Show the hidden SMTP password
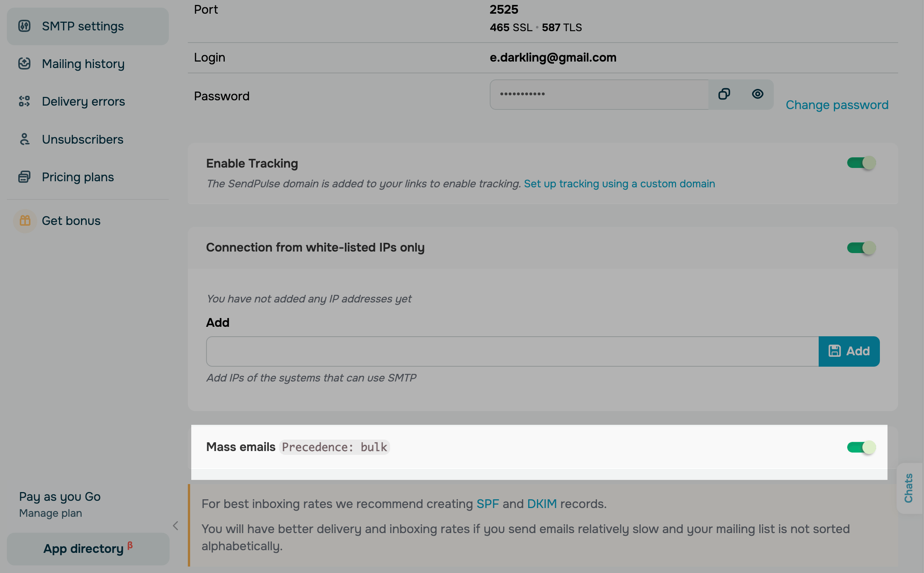924x573 pixels. pyautogui.click(x=757, y=94)
